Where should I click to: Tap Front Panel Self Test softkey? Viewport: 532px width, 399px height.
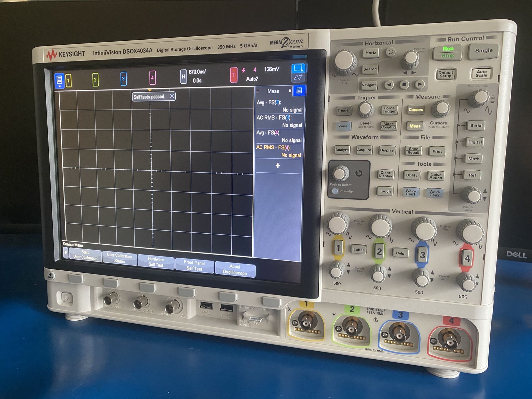pyautogui.click(x=194, y=266)
